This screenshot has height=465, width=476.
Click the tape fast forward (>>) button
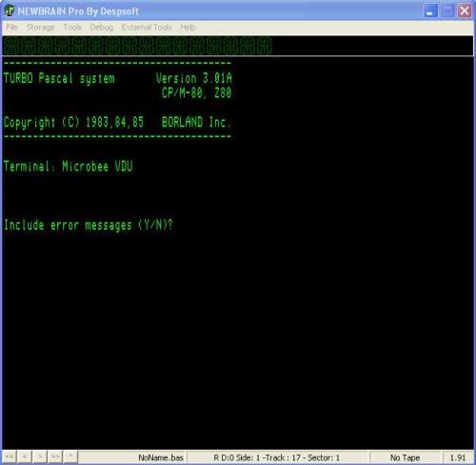tap(55, 456)
